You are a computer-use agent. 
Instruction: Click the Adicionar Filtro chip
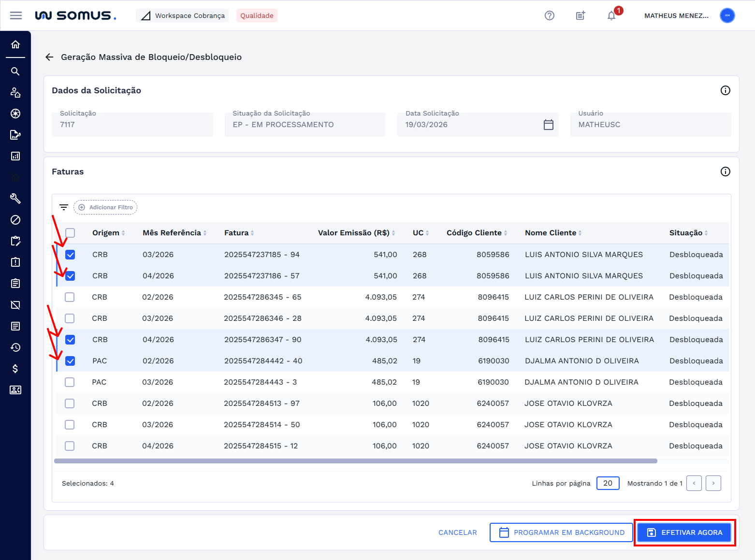pyautogui.click(x=105, y=207)
